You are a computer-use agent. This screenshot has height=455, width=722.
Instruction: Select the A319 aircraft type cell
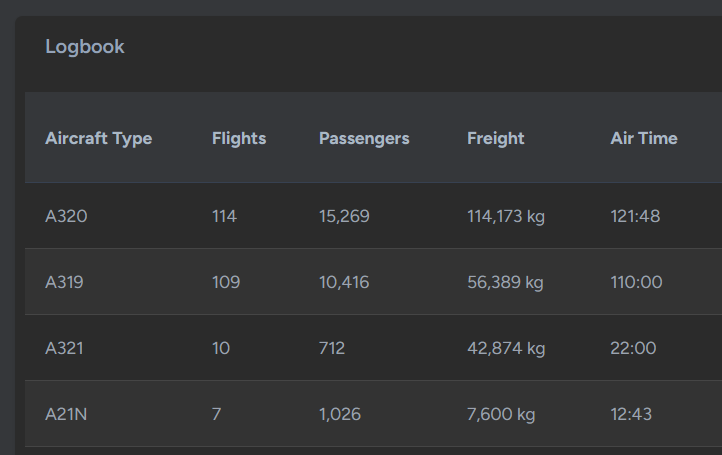[64, 282]
